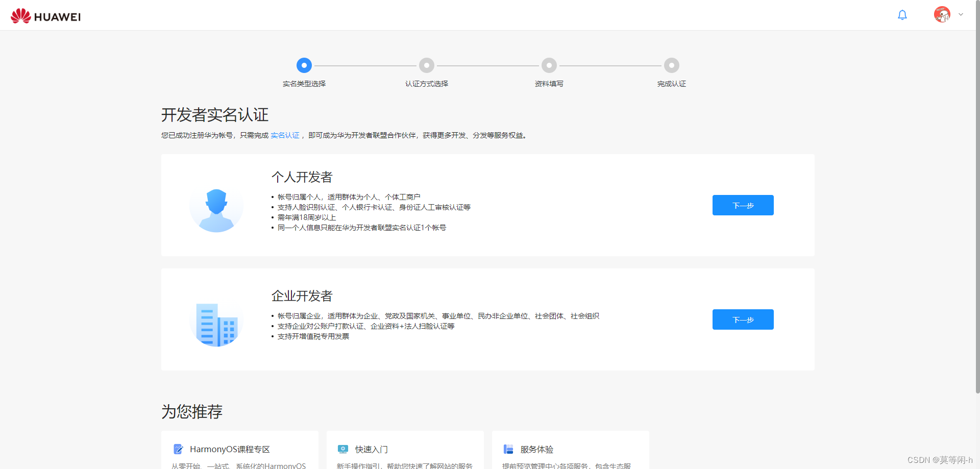
Task: Click the Huawei logo
Action: pos(46,16)
